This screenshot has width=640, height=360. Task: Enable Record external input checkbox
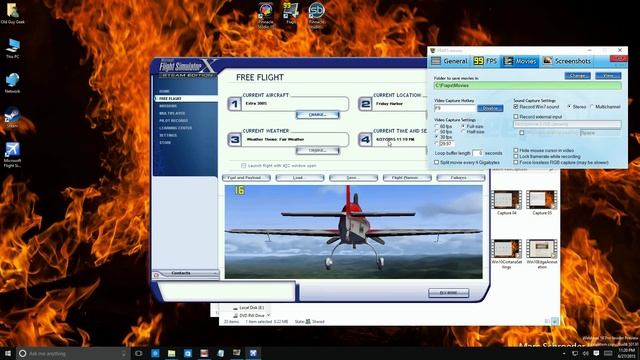point(516,117)
